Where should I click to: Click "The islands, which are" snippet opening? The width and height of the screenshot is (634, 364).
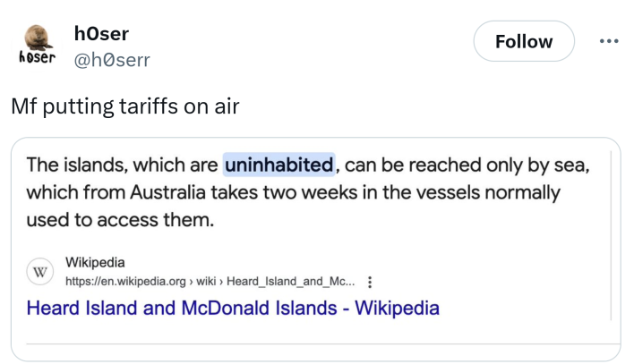122,165
